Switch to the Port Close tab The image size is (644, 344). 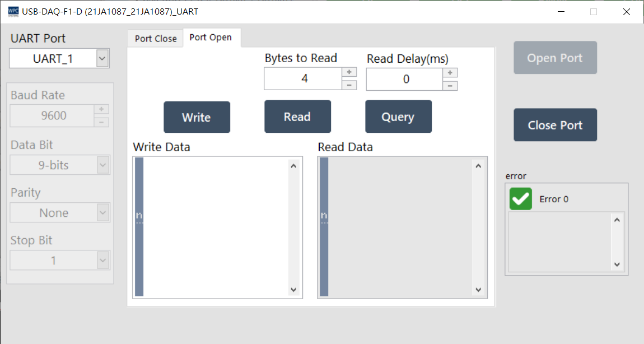[155, 38]
